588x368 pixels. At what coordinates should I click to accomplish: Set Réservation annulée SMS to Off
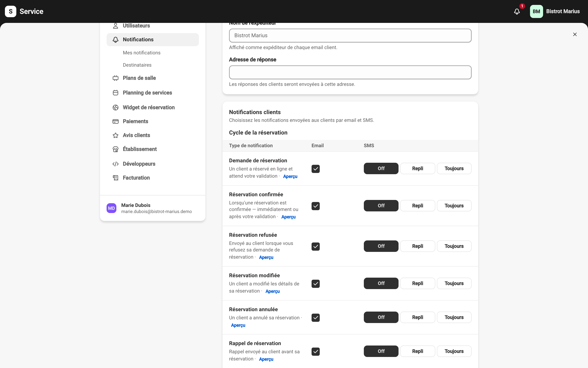tap(381, 317)
